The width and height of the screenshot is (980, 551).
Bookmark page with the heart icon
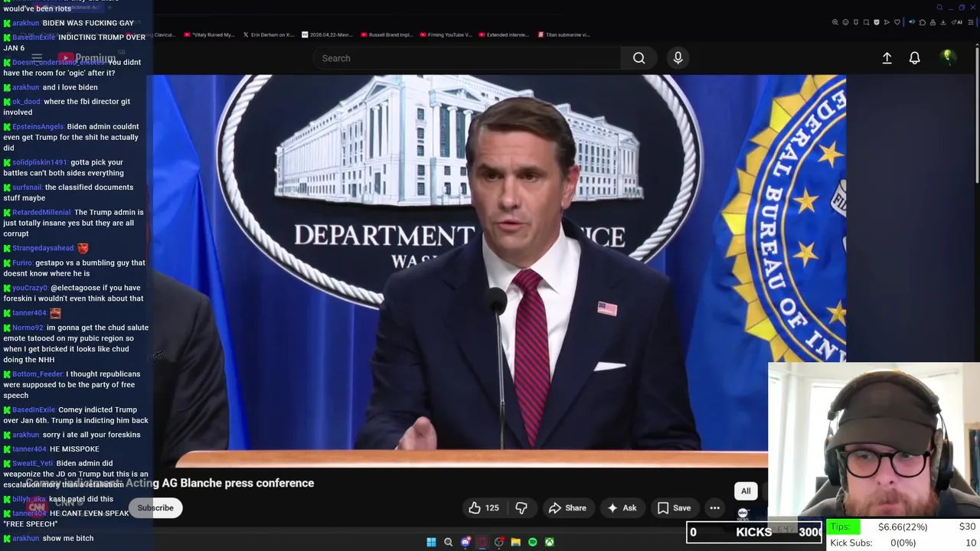coord(897,22)
